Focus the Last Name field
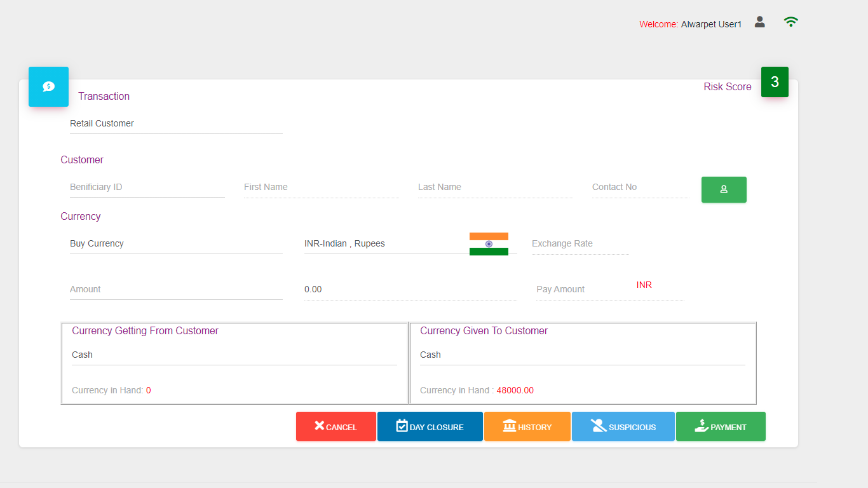868x488 pixels. coord(496,187)
